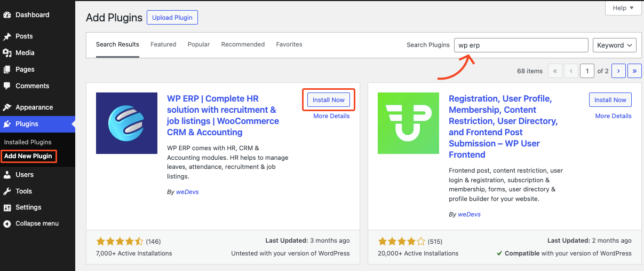644x271 pixels.
Task: Click '20,000+ Active Installations' text
Action: pyautogui.click(x=418, y=253)
